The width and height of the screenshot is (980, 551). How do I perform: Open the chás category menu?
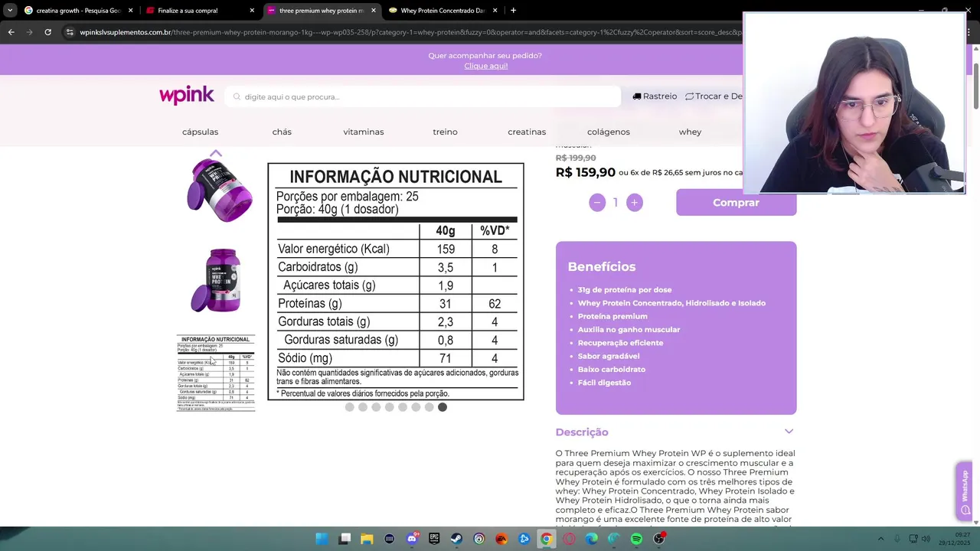[x=282, y=132]
